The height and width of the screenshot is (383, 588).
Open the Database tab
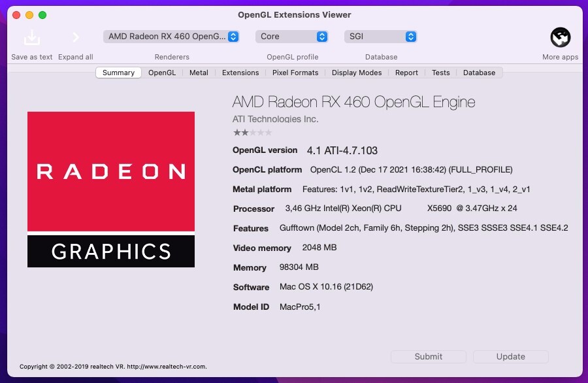480,73
